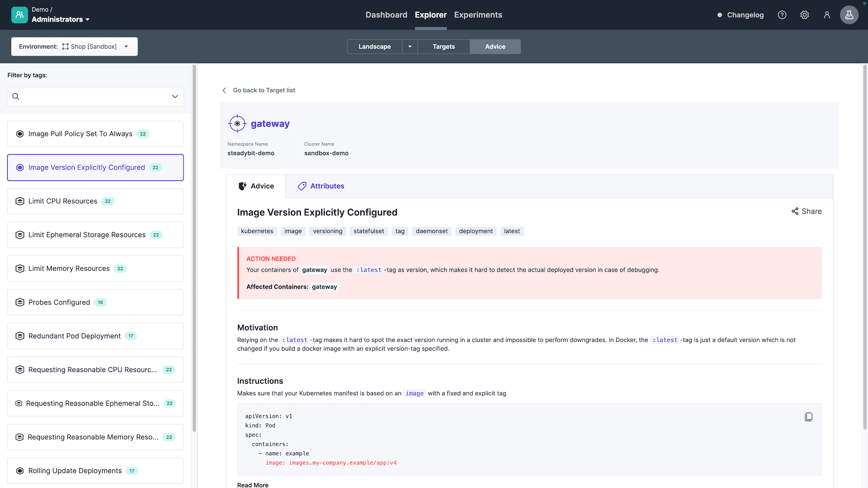The width and height of the screenshot is (868, 488).
Task: Open settings gear in top bar
Action: (x=804, y=15)
